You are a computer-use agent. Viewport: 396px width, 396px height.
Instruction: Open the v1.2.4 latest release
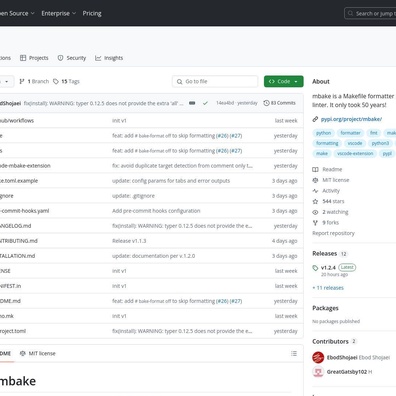click(x=328, y=268)
